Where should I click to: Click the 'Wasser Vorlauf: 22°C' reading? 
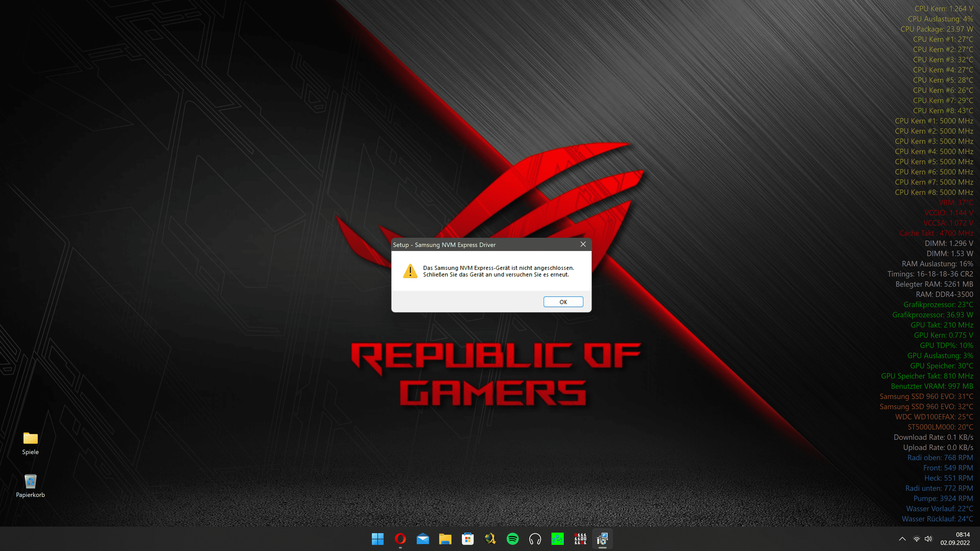(939, 509)
